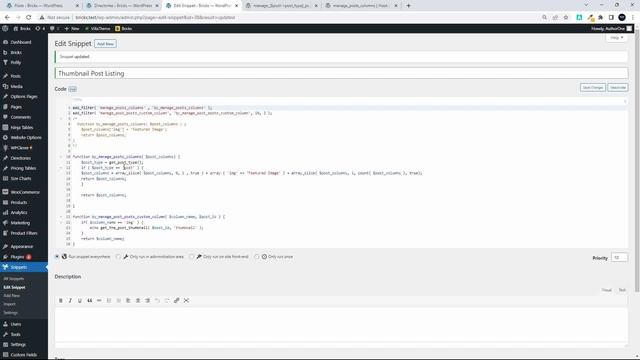640x360 pixels.
Task: Open the Dashboard menu in sidebar
Action: point(20,42)
